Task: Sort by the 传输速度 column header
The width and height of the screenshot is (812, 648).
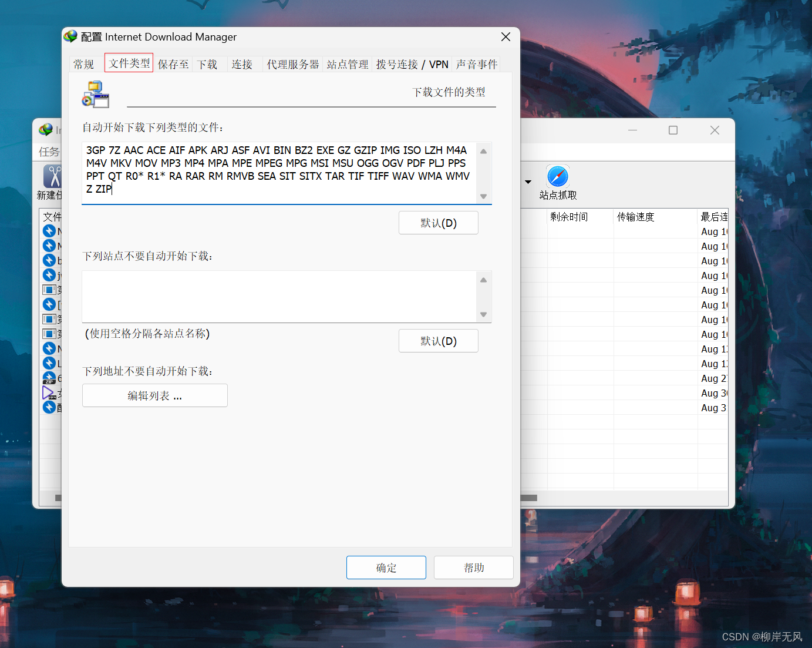Action: pos(656,217)
